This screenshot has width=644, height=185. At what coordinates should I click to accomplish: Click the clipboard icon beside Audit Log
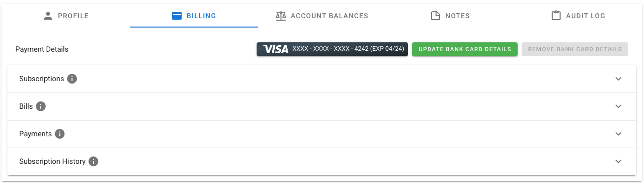[556, 16]
